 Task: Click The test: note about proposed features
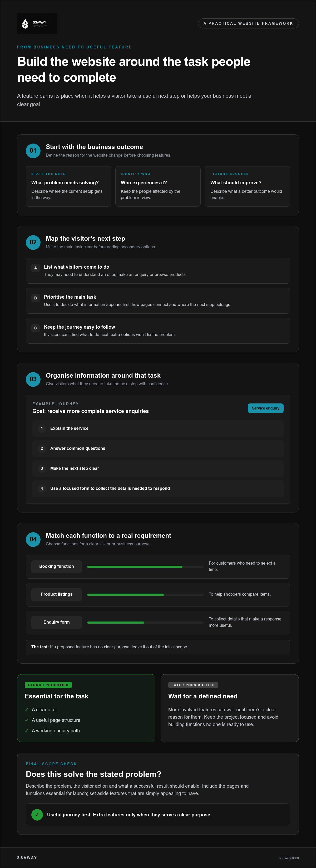tap(158, 647)
